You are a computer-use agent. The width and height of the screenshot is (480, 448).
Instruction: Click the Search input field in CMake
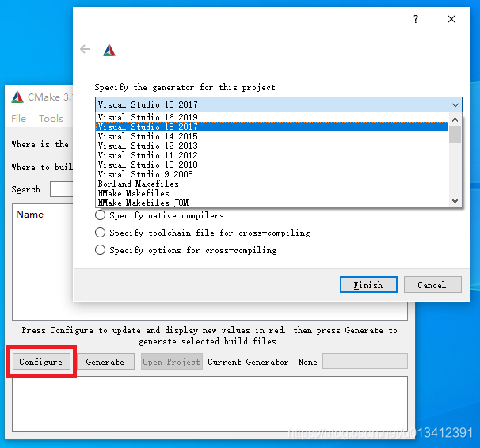tap(62, 189)
